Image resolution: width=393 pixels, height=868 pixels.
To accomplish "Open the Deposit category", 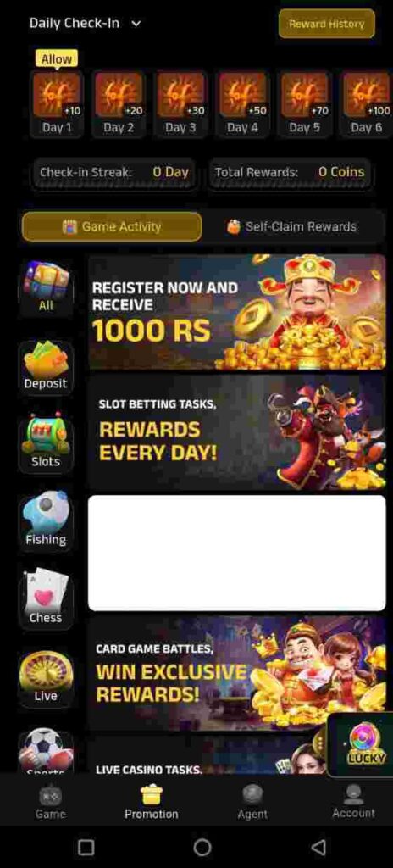I will click(x=46, y=367).
